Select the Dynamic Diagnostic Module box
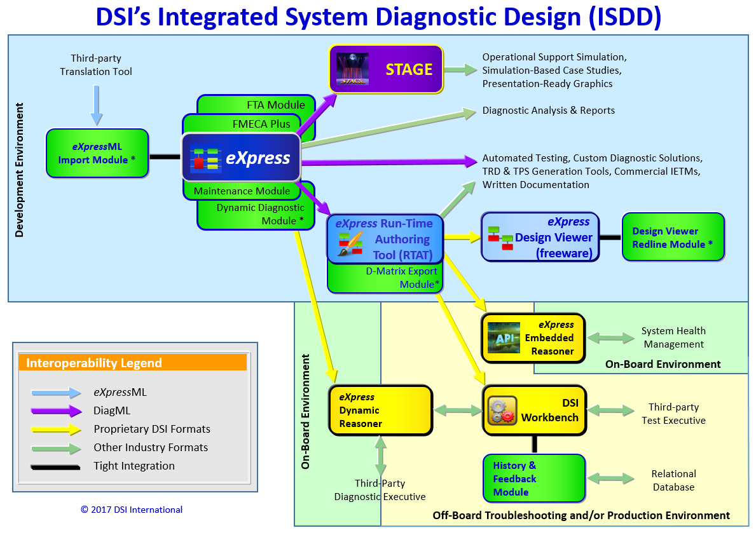 click(260, 215)
